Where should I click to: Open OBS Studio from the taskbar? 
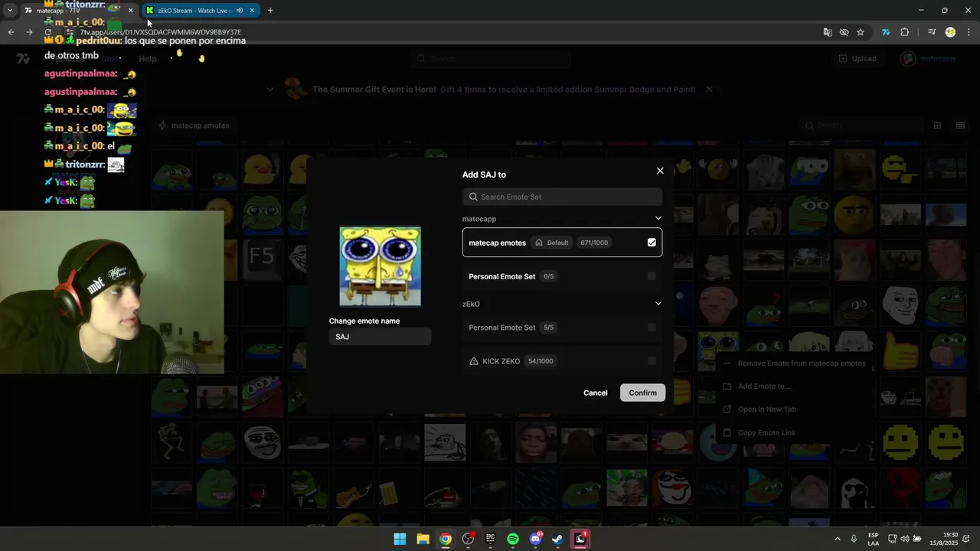point(468,539)
